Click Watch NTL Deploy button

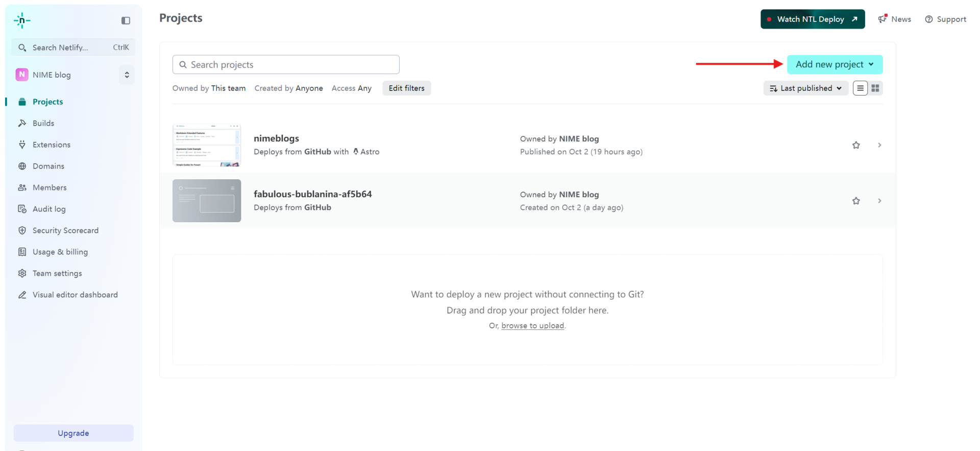812,19
